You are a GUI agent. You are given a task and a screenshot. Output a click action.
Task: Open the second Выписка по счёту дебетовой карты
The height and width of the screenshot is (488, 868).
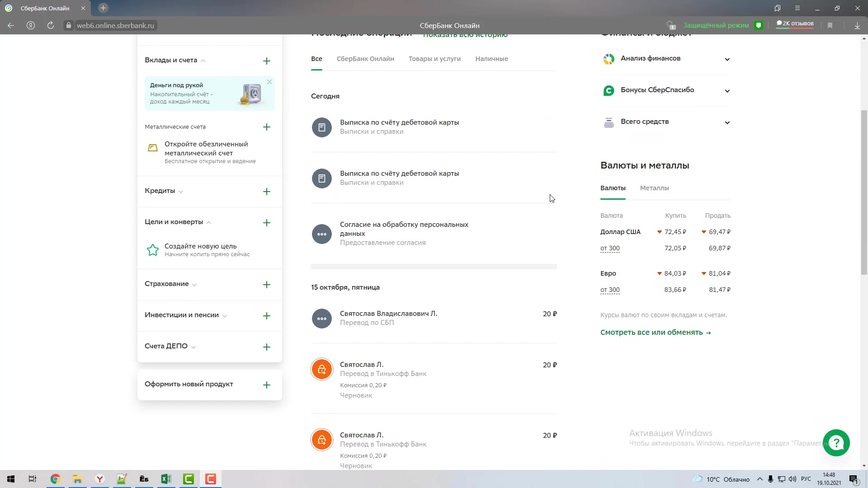[x=434, y=178]
